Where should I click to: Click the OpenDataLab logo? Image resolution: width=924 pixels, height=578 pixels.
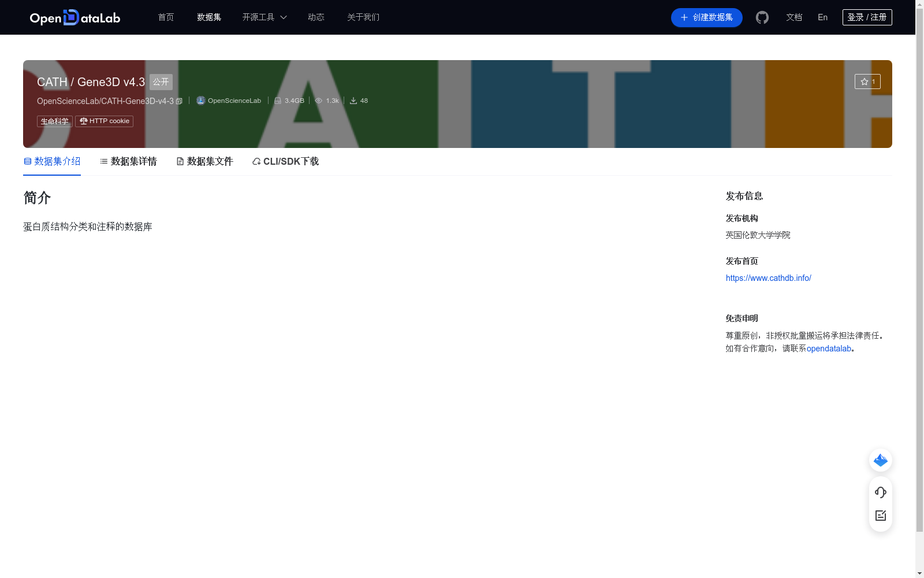pos(74,17)
